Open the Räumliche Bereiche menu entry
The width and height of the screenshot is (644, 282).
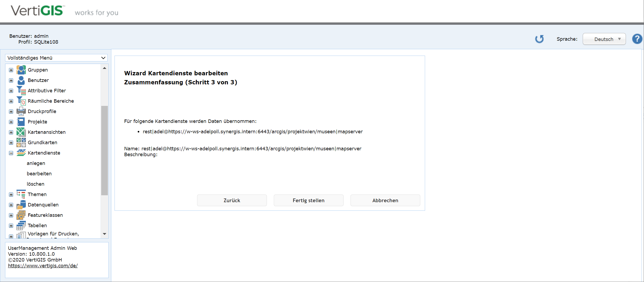tap(51, 101)
